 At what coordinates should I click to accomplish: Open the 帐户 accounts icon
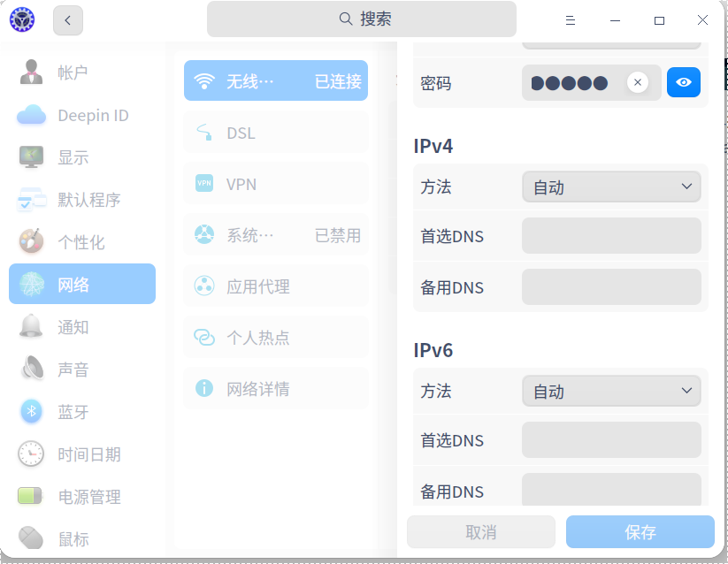coord(31,72)
